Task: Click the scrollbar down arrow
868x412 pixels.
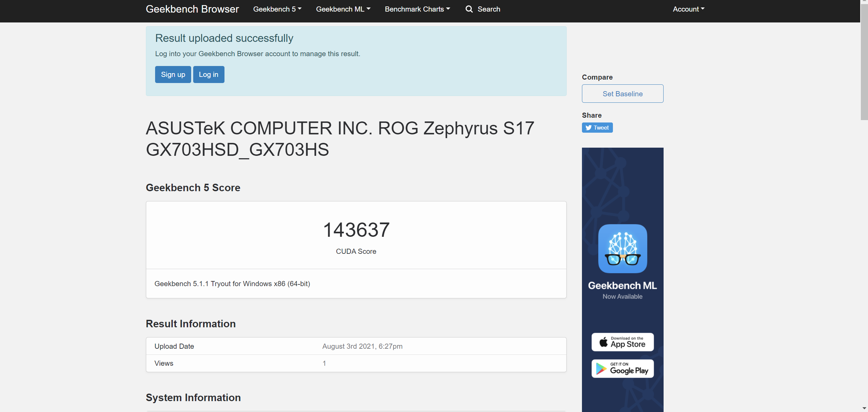Action: click(864, 408)
